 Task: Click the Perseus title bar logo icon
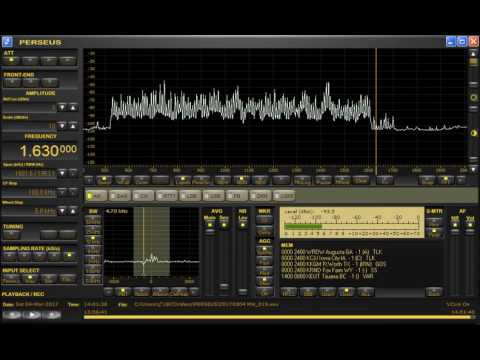pyautogui.click(x=7, y=42)
